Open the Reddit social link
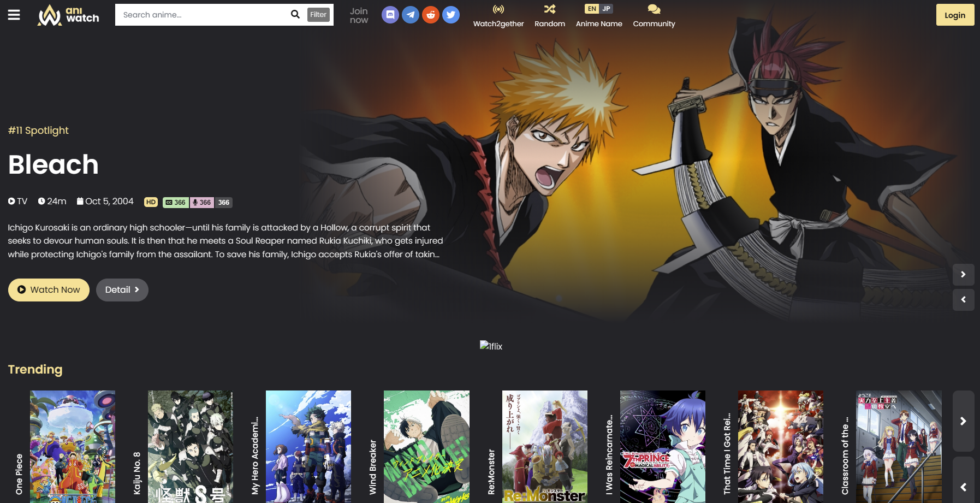 click(431, 15)
